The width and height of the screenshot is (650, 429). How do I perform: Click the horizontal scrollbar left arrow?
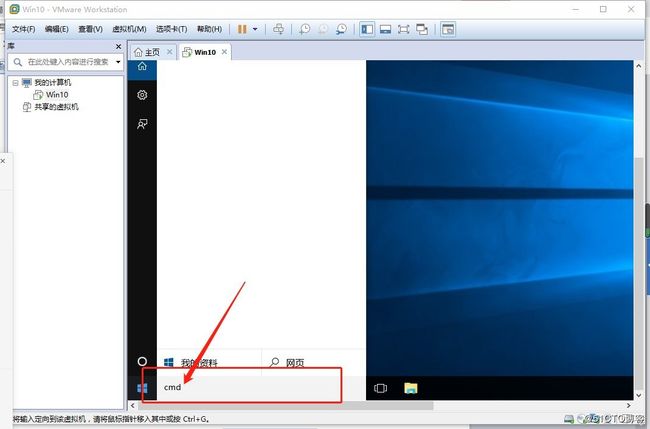133,405
